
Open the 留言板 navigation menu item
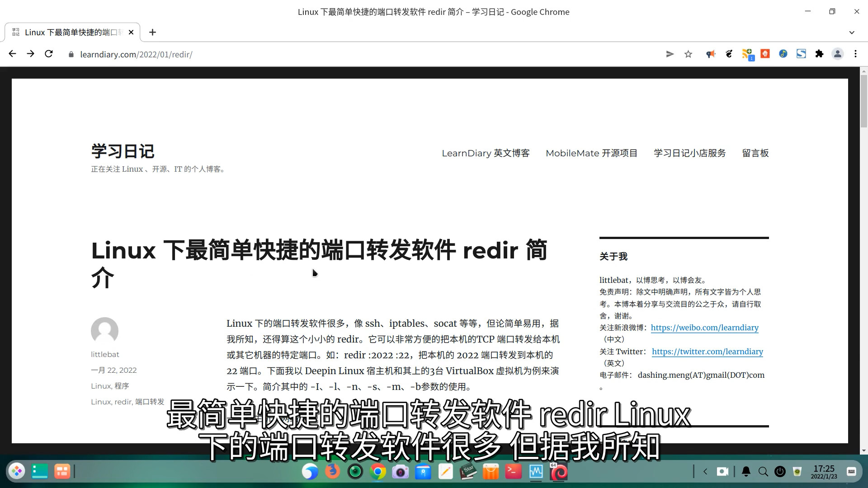755,153
